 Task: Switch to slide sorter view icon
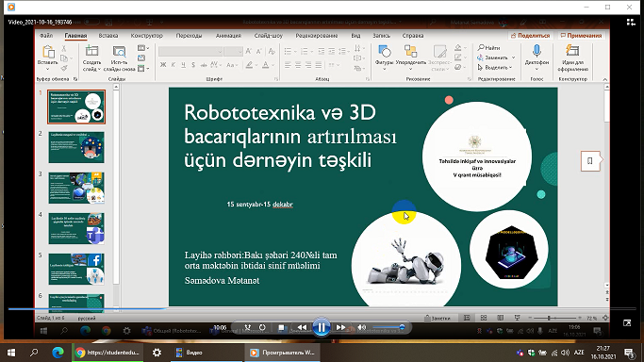(x=484, y=318)
